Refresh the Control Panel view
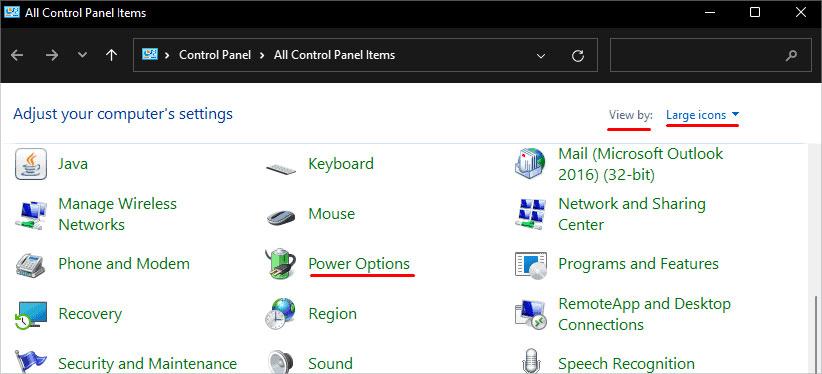 pos(578,56)
